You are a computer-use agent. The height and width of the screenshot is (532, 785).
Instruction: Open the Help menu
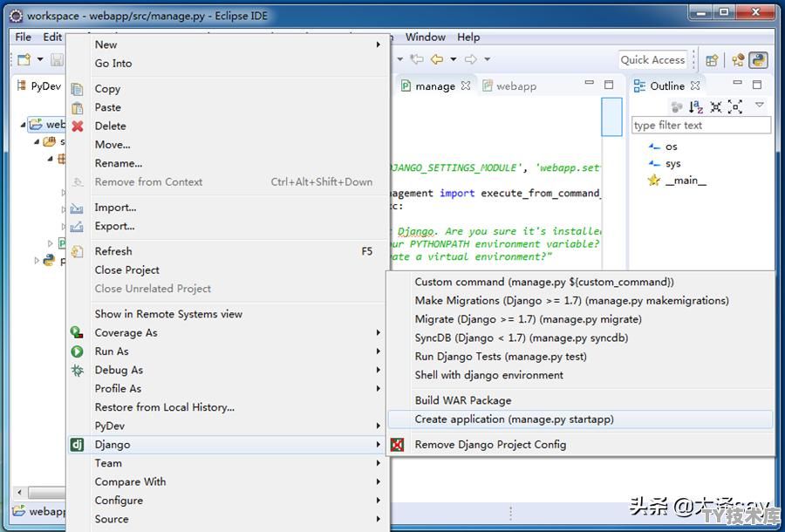click(468, 37)
